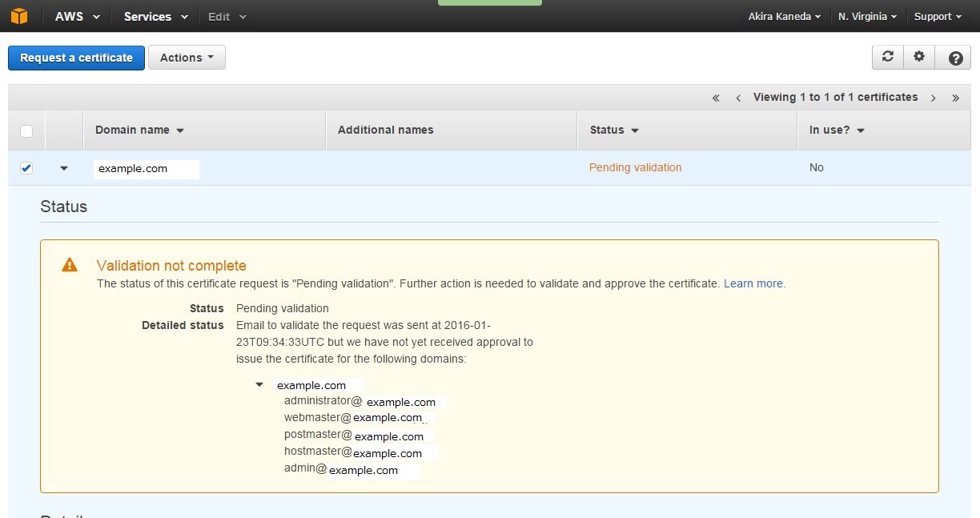The width and height of the screenshot is (980, 518).
Task: Open the Akira Kaneda account menu
Action: (783, 16)
